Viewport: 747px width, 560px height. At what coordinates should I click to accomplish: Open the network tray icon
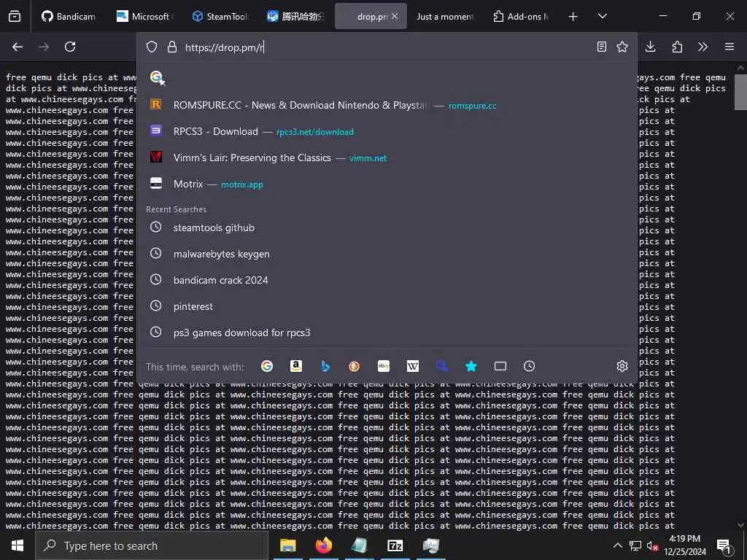635,545
